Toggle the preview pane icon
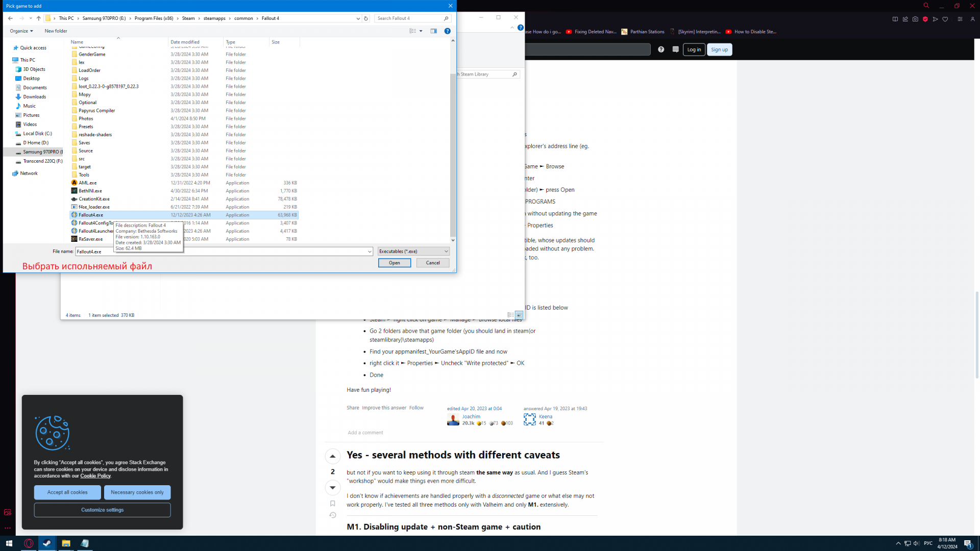The height and width of the screenshot is (551, 980). click(433, 31)
